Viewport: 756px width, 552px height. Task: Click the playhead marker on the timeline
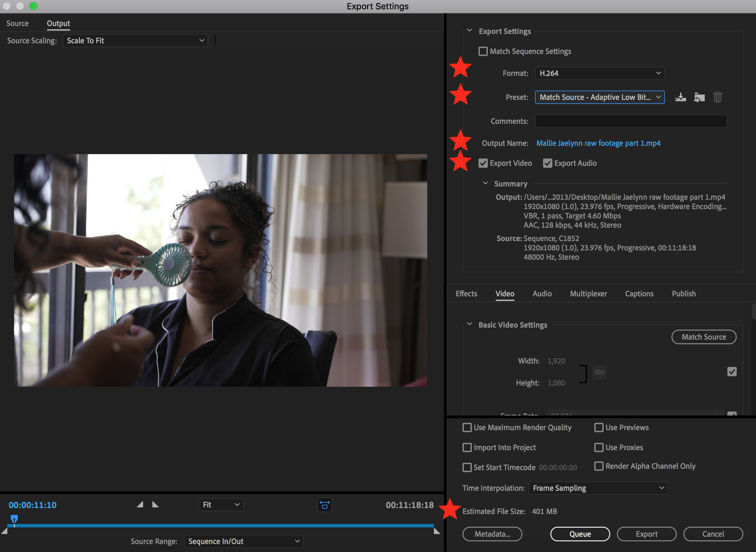coord(14,519)
